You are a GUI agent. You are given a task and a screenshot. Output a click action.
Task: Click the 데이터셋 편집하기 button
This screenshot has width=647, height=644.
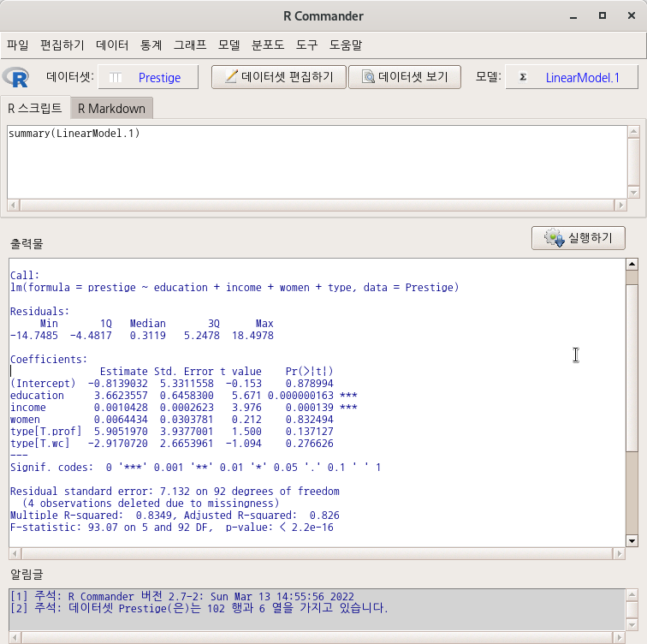(x=278, y=77)
